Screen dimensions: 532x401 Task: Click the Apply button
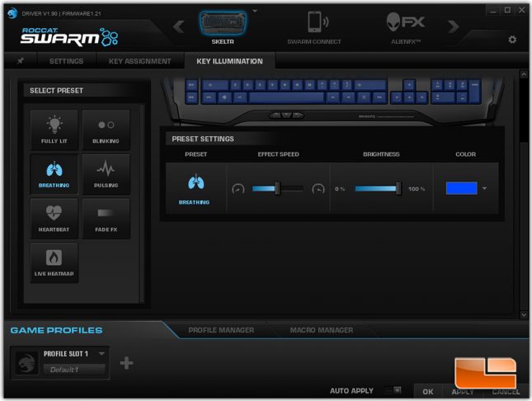coord(463,391)
